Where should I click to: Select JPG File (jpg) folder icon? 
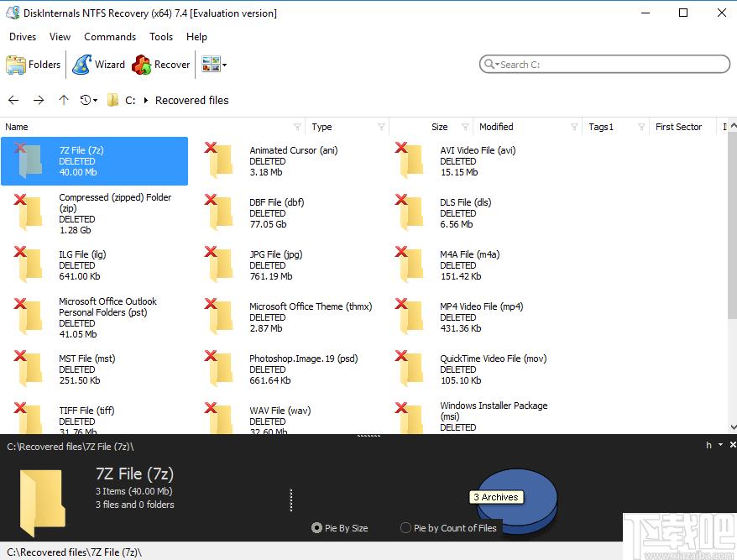[219, 264]
